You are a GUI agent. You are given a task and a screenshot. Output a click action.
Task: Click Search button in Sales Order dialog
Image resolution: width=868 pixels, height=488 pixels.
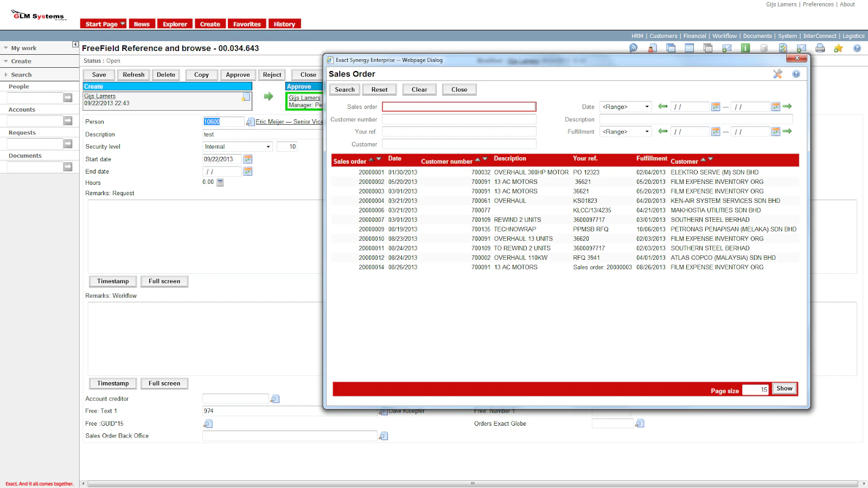coord(344,89)
